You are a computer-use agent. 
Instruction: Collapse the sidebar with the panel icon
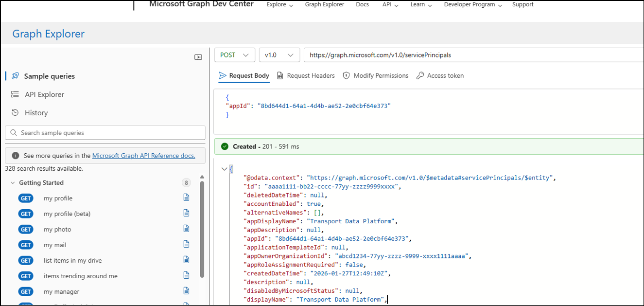pyautogui.click(x=198, y=57)
